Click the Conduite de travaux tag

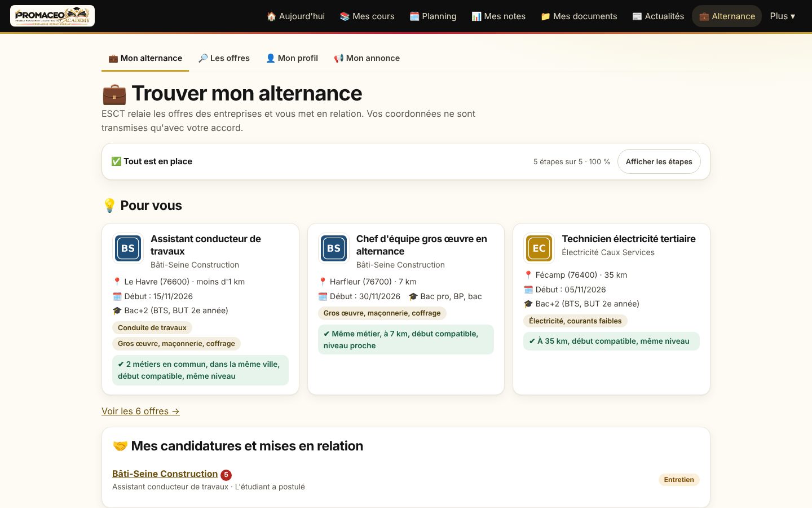152,327
